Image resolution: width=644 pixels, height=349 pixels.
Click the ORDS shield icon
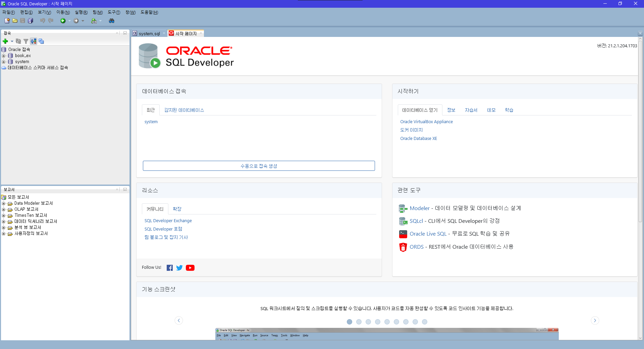click(403, 247)
